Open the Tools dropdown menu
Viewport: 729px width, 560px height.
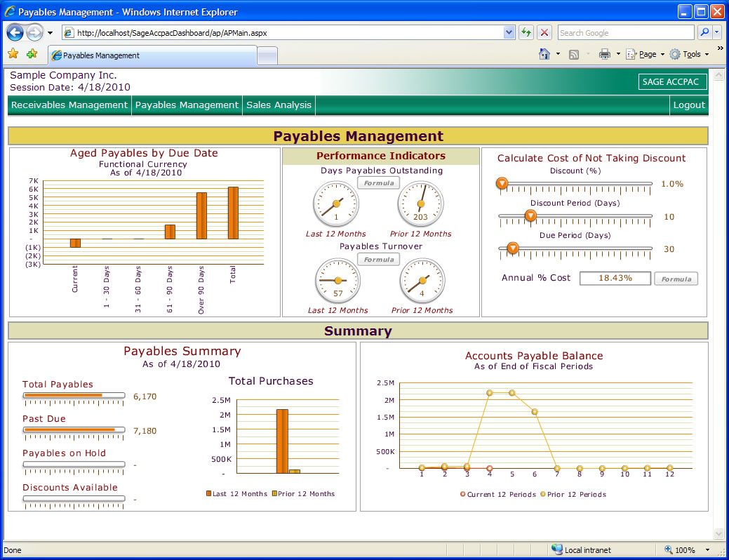690,54
